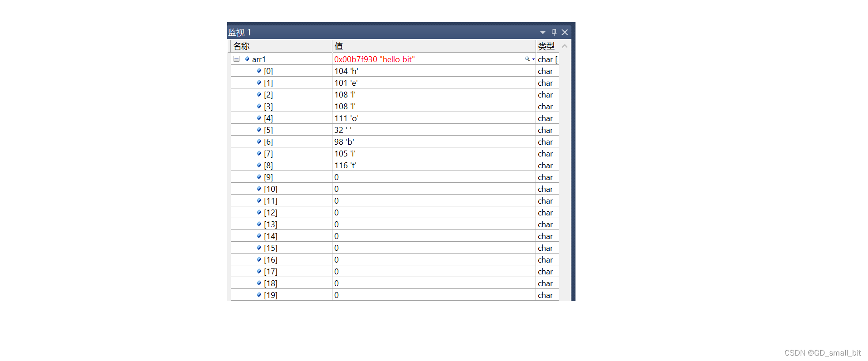Select the [11] element row
This screenshot has height=361, width=868.
(395, 200)
